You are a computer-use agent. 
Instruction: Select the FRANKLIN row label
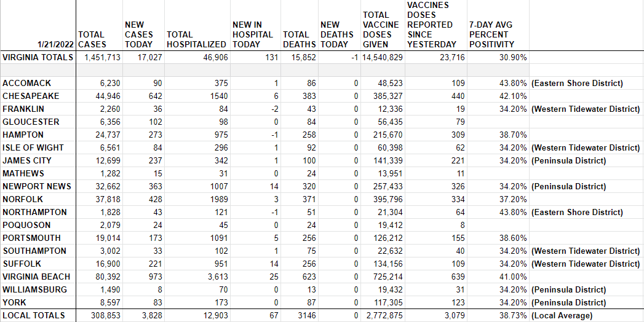pos(23,109)
